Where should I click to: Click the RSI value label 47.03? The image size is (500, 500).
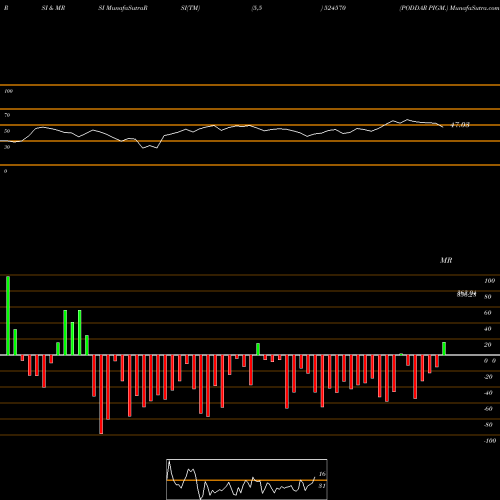point(460,125)
